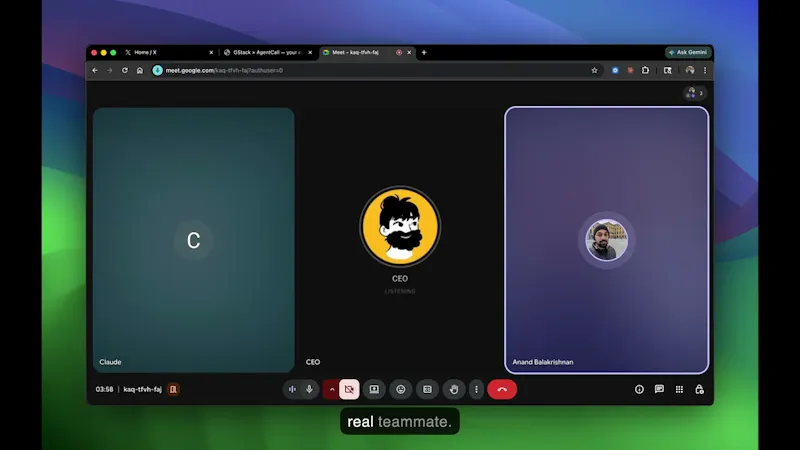Leave the call with red hang-up button
This screenshot has height=450, width=800.
[x=502, y=389]
